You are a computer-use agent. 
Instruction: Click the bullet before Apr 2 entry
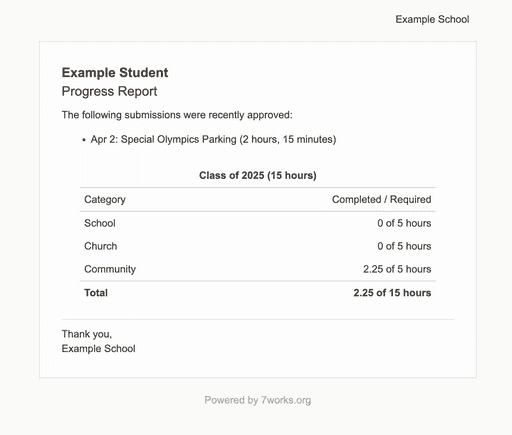point(84,140)
